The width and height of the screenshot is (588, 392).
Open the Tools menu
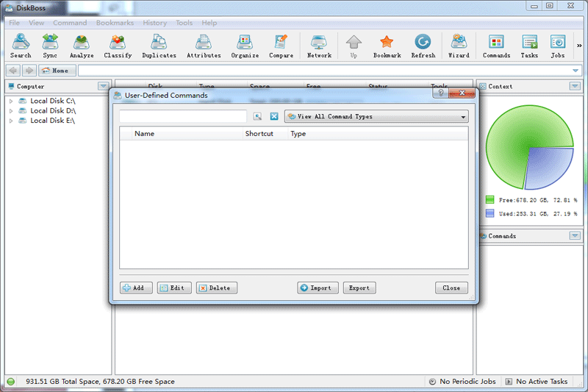[184, 23]
